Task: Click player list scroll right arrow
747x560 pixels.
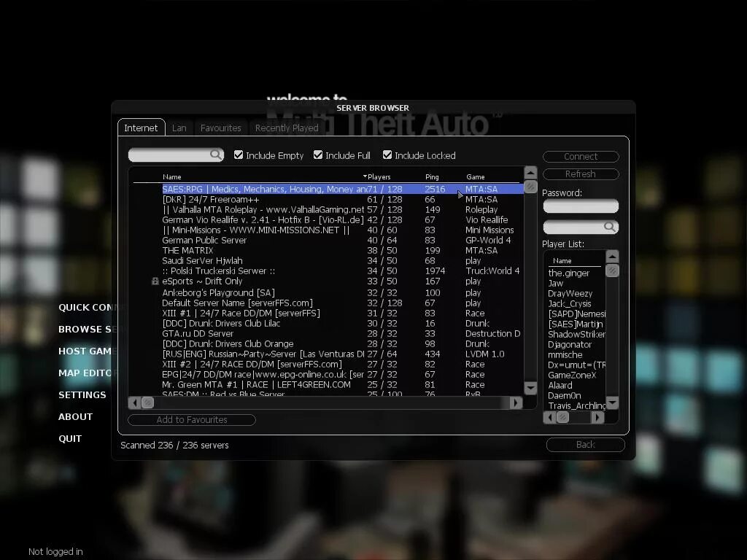Action: pyautogui.click(x=597, y=418)
